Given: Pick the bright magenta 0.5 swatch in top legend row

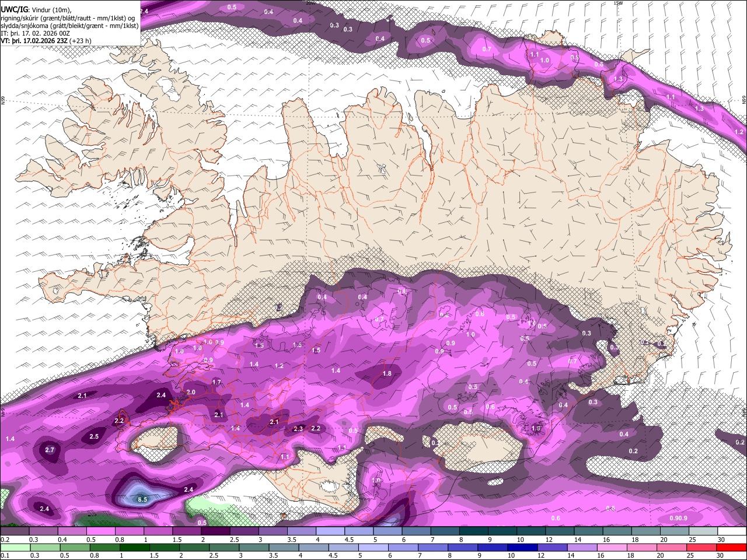Looking at the screenshot, I should click(100, 531).
